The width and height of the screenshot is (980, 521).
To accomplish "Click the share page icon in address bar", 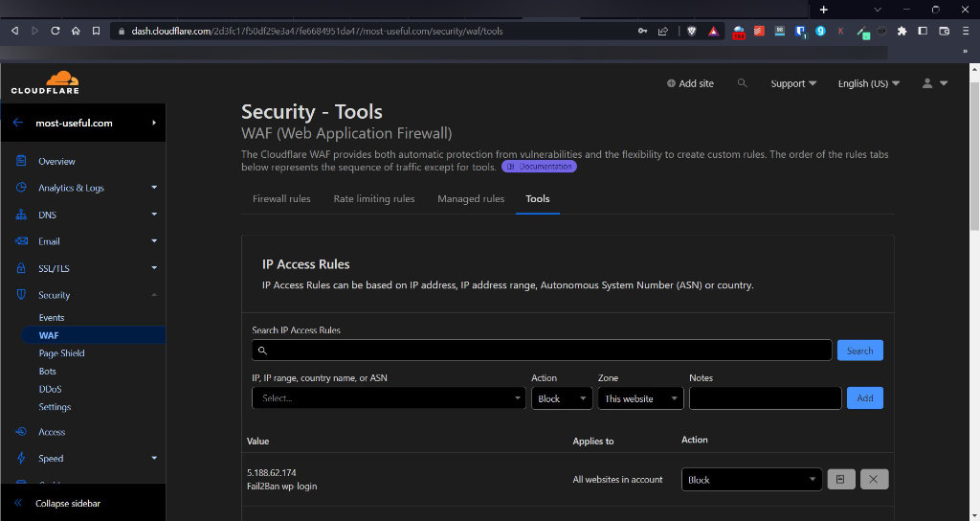I will coord(663,31).
